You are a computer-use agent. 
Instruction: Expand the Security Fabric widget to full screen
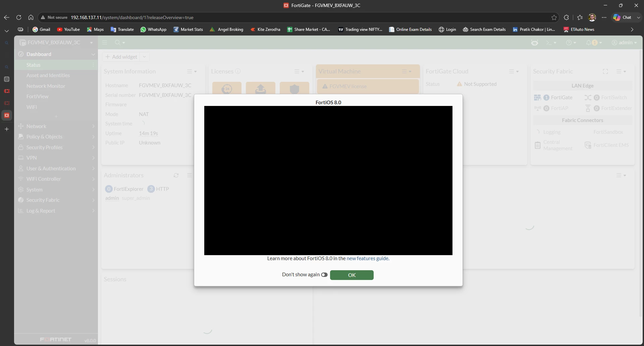605,71
